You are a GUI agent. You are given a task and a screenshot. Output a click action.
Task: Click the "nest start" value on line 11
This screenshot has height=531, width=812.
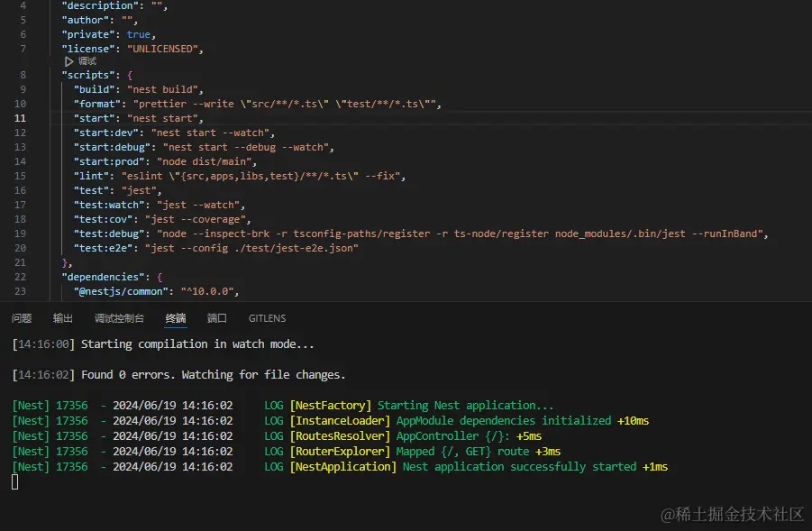click(162, 118)
